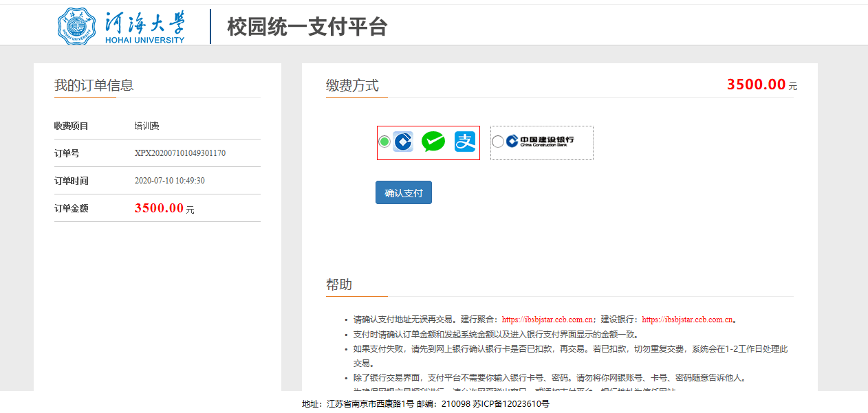Click the 河海大学 calligraphy wordmark

tap(145, 21)
